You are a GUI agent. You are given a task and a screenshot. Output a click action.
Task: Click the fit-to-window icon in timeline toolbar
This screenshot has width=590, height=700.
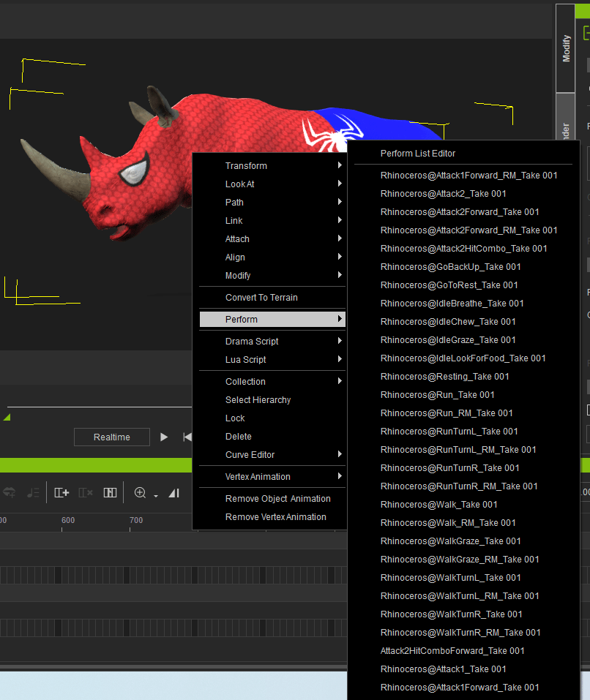tap(110, 493)
